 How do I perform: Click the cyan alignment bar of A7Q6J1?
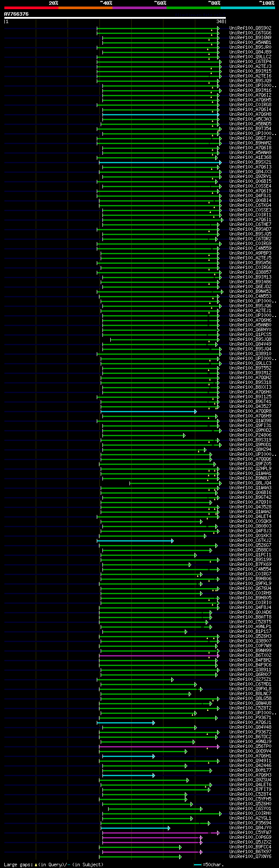126,722
